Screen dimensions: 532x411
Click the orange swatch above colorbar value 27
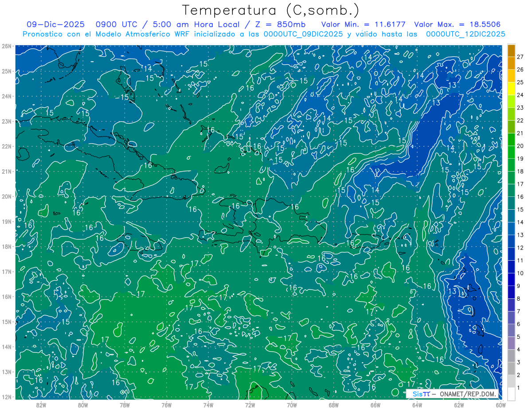click(512, 50)
